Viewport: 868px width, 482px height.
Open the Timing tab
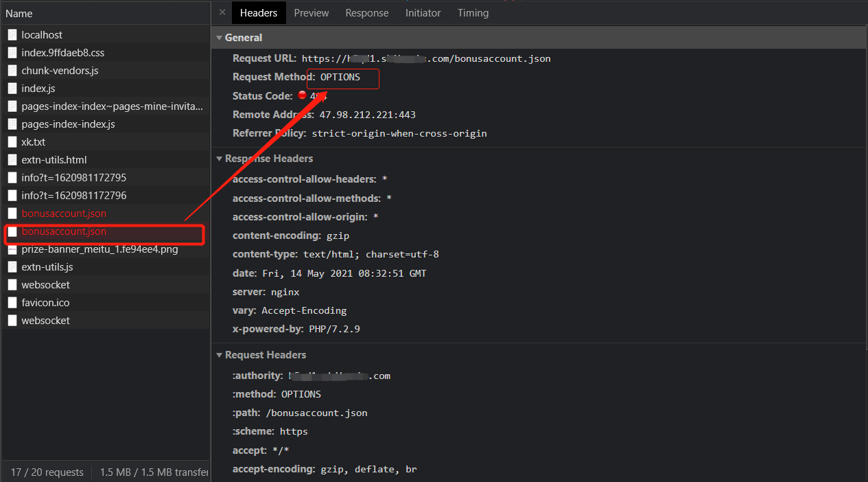pos(473,12)
